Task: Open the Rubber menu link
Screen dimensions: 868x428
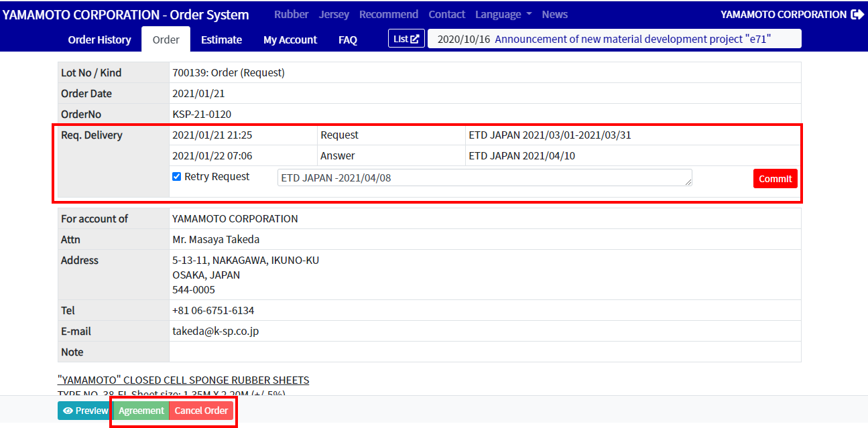Action: pos(292,15)
